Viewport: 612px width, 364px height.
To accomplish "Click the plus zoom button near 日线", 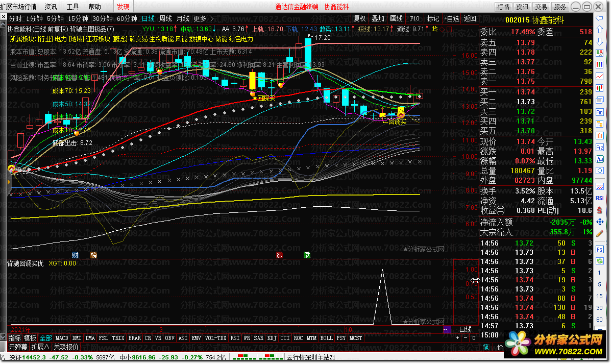I will point(457,338).
